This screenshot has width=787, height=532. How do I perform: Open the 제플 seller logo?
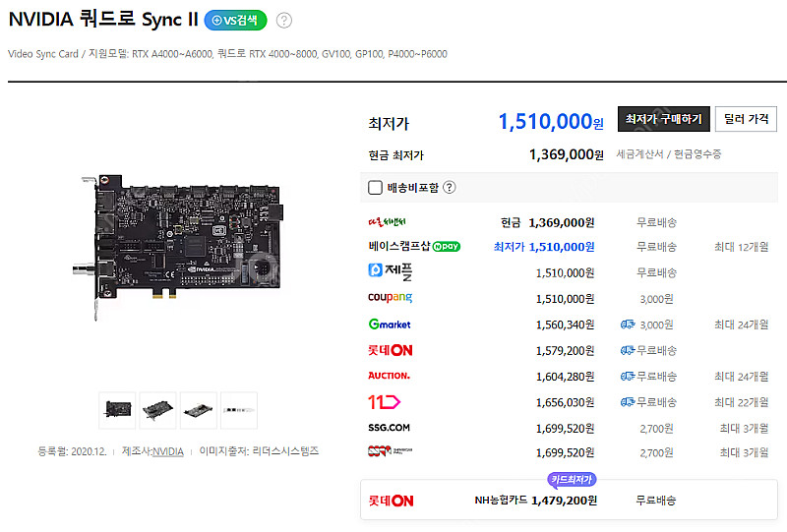(391, 271)
